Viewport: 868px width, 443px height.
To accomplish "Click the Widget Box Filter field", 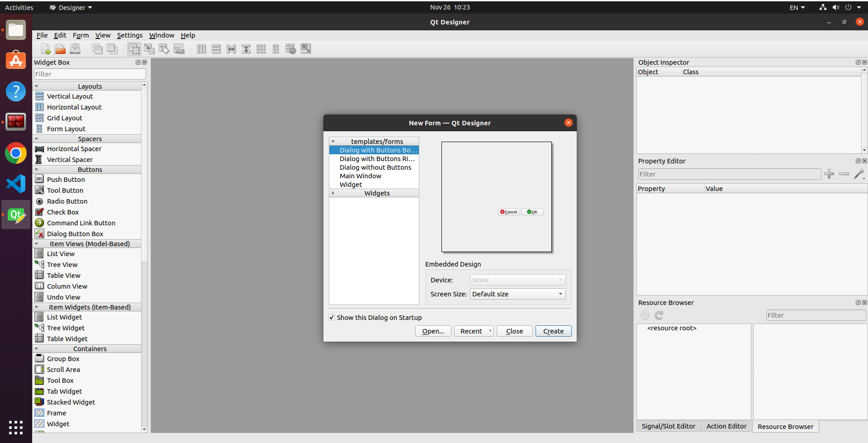I will click(x=90, y=74).
